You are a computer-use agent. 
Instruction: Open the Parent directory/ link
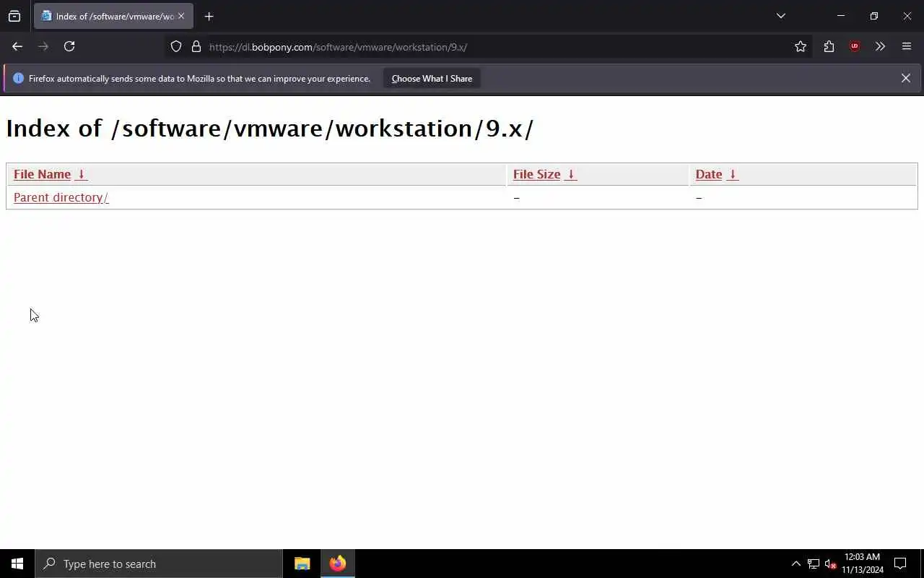click(x=61, y=197)
